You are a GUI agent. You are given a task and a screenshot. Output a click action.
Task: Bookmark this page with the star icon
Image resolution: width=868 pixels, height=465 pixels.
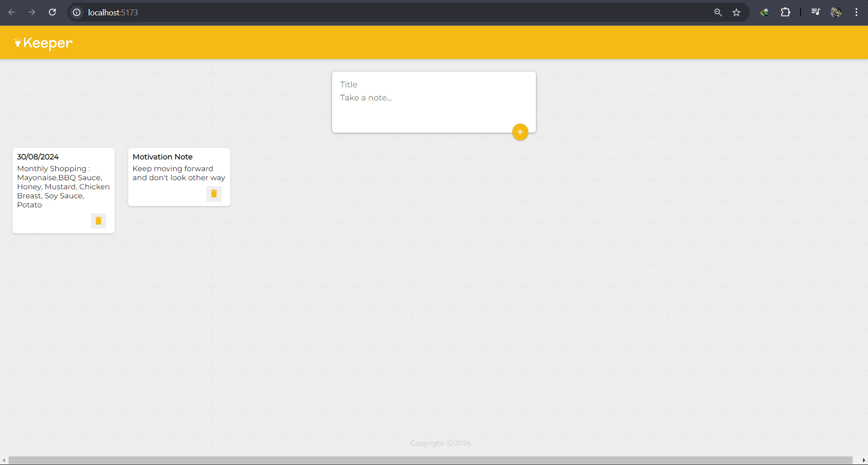coord(736,12)
